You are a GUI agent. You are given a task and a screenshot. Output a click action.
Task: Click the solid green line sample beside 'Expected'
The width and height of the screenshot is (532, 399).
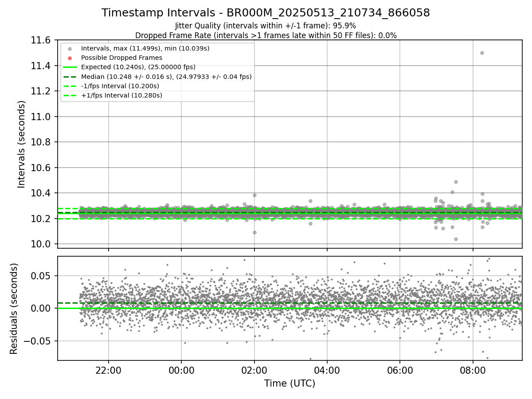click(70, 67)
